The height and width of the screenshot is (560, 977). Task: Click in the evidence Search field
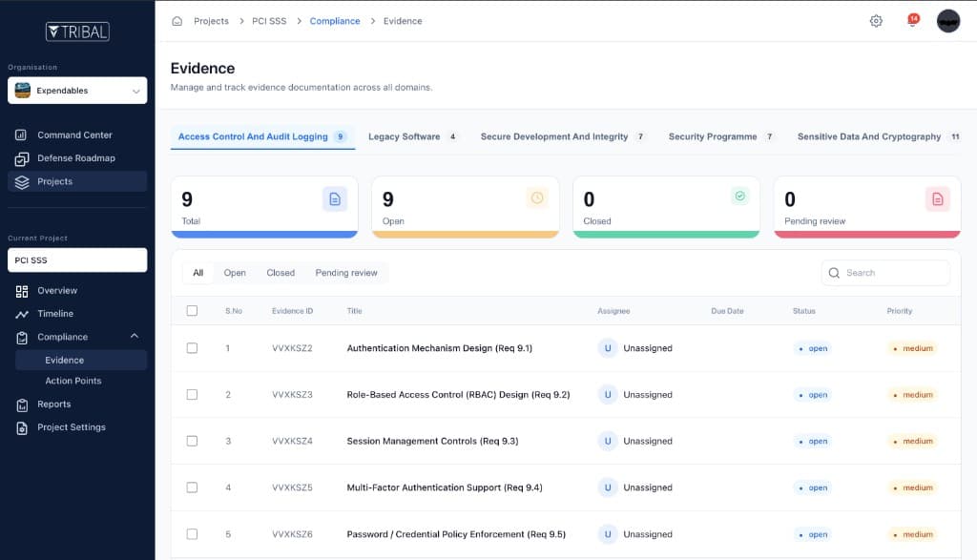(x=886, y=273)
